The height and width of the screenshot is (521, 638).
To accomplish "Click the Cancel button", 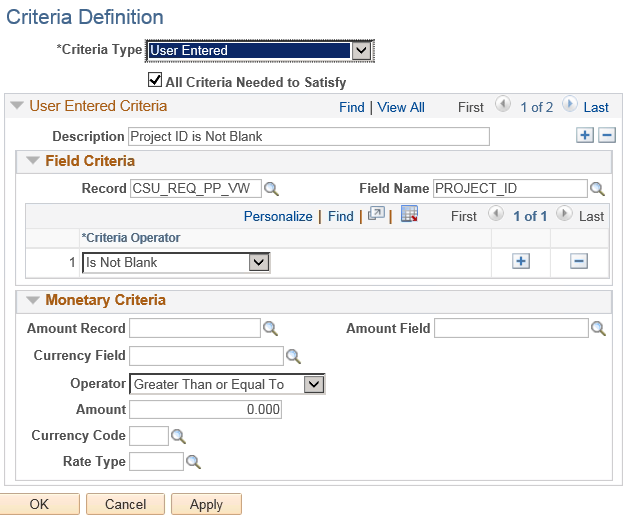I will coord(125,504).
